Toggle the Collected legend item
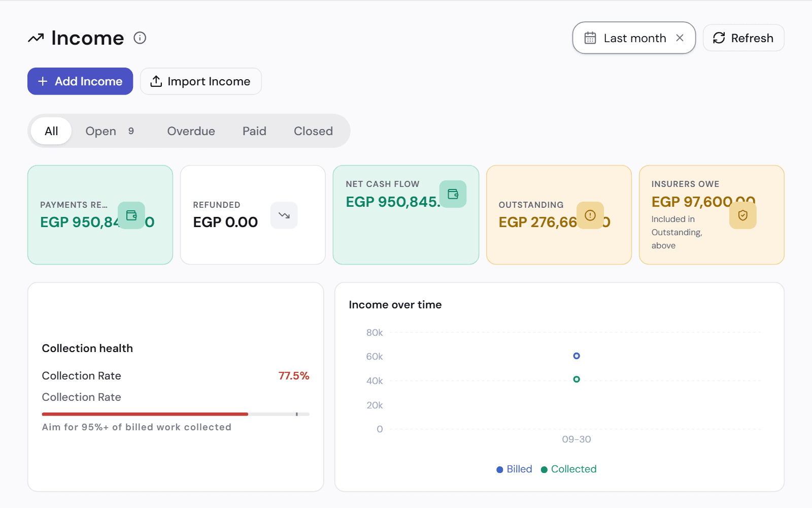This screenshot has width=812, height=508. click(x=569, y=469)
